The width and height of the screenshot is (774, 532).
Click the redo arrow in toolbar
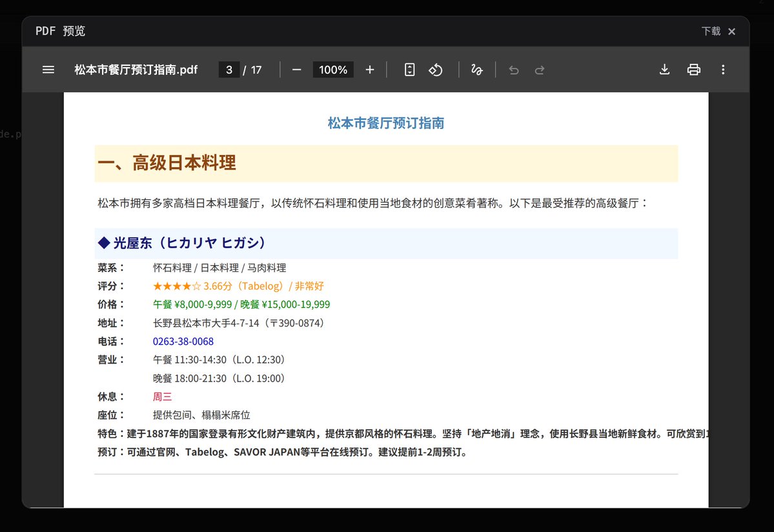tap(540, 70)
